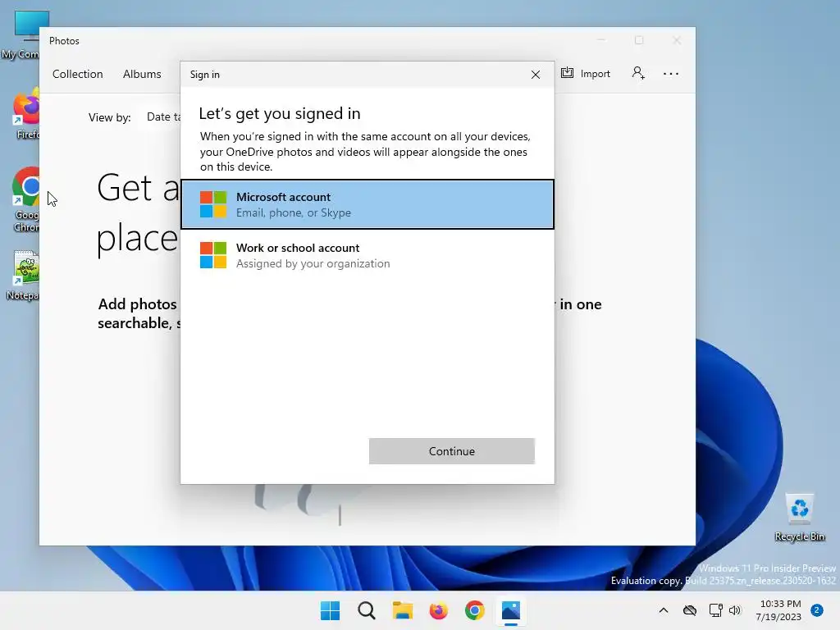Viewport: 840px width, 630px height.
Task: Open Google Chrome from the taskbar
Action: [475, 610]
